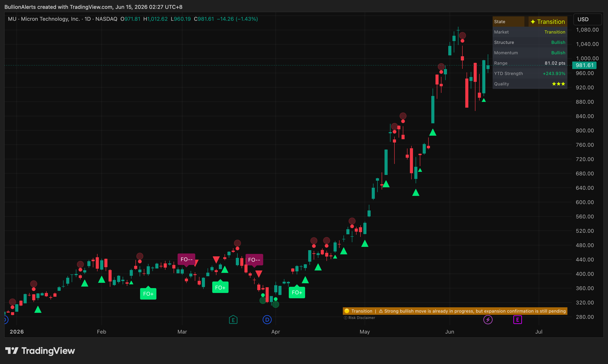
Task: Click the FO-- marker in late March
Action: coord(254,260)
